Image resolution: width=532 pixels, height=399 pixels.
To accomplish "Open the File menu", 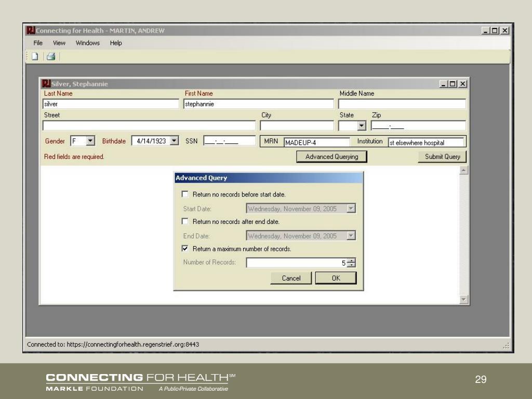I will point(38,43).
